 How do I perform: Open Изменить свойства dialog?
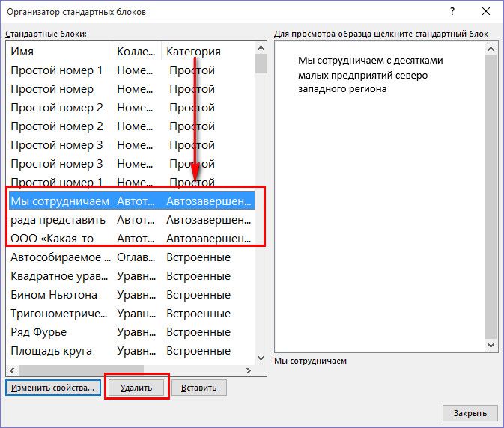click(x=53, y=388)
